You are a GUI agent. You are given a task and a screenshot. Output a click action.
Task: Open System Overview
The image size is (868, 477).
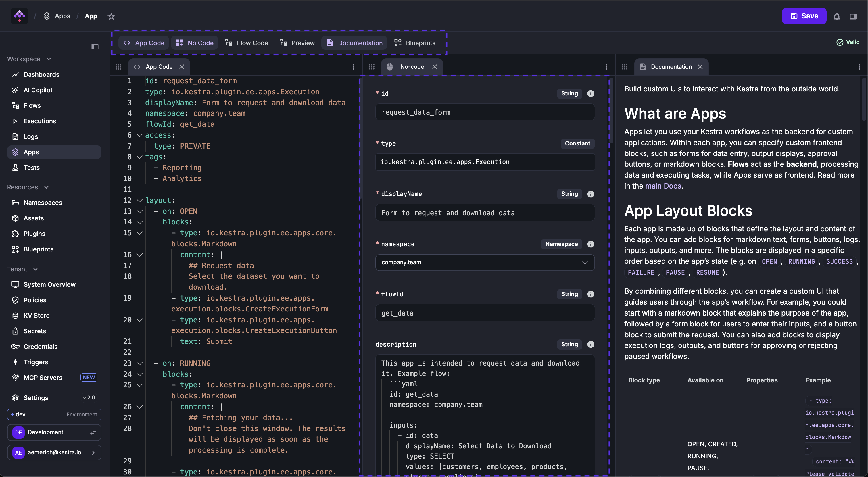54,284
